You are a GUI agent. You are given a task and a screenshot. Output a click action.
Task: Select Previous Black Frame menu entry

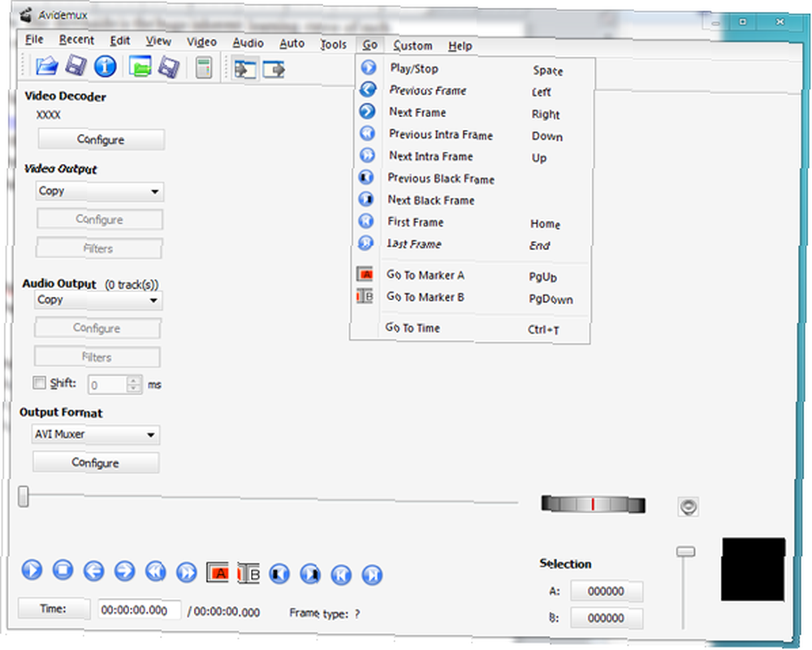pyautogui.click(x=471, y=179)
